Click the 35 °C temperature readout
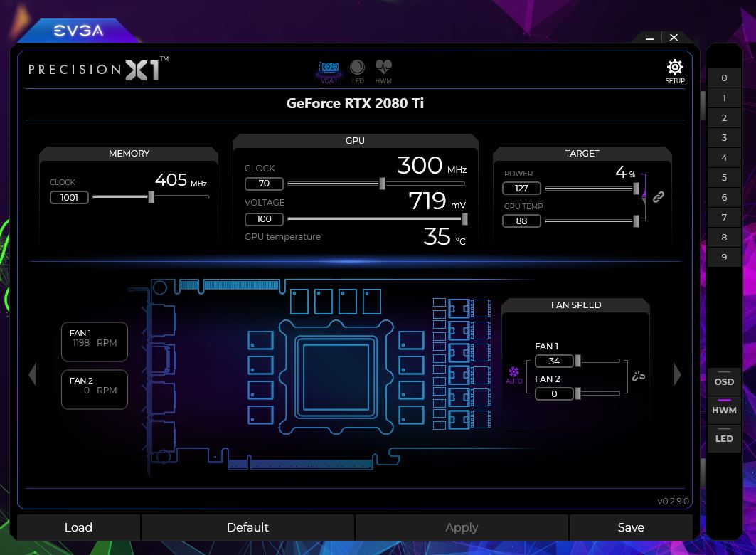Image resolution: width=756 pixels, height=555 pixels. (444, 237)
